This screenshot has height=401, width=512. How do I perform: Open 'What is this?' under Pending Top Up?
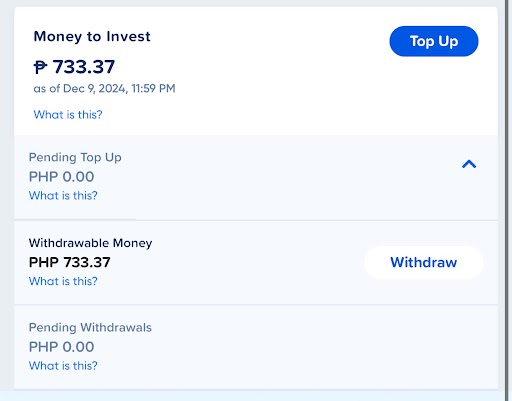pos(63,195)
